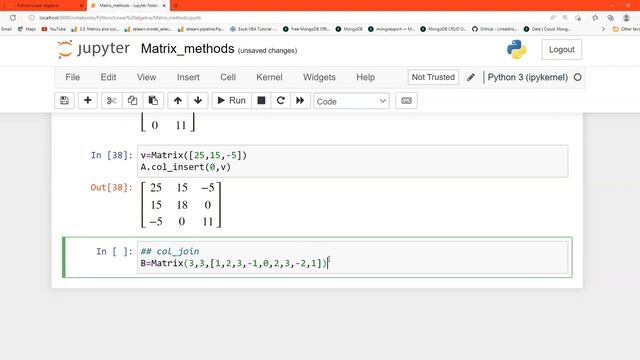640x360 pixels.
Task: Reload the browser page
Action: coord(13,18)
